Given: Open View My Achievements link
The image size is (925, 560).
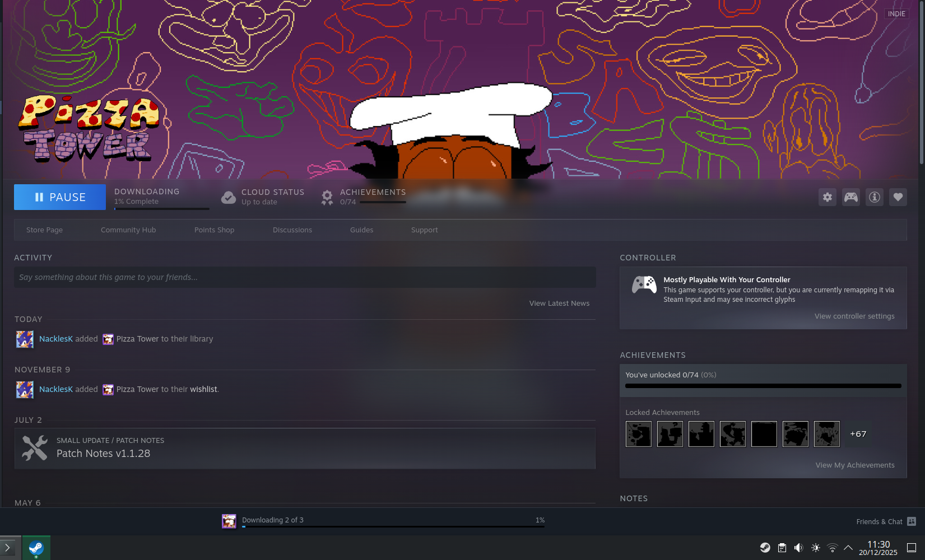Looking at the screenshot, I should coord(855,465).
